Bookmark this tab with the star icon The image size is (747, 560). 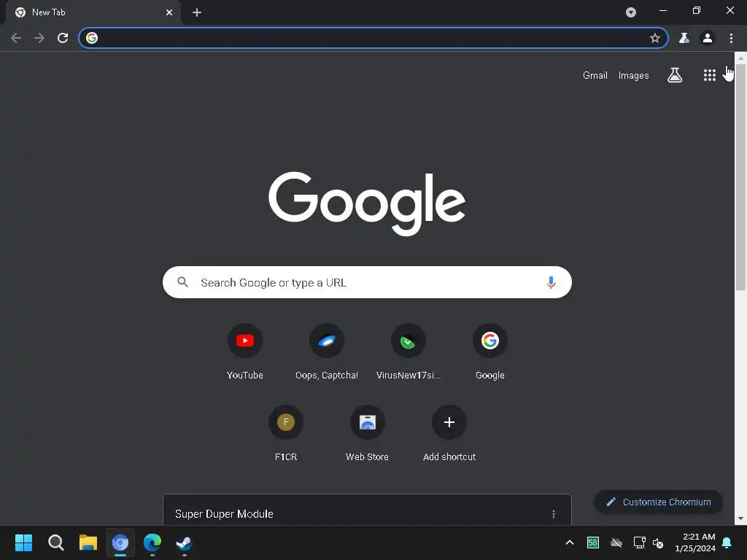pos(655,38)
